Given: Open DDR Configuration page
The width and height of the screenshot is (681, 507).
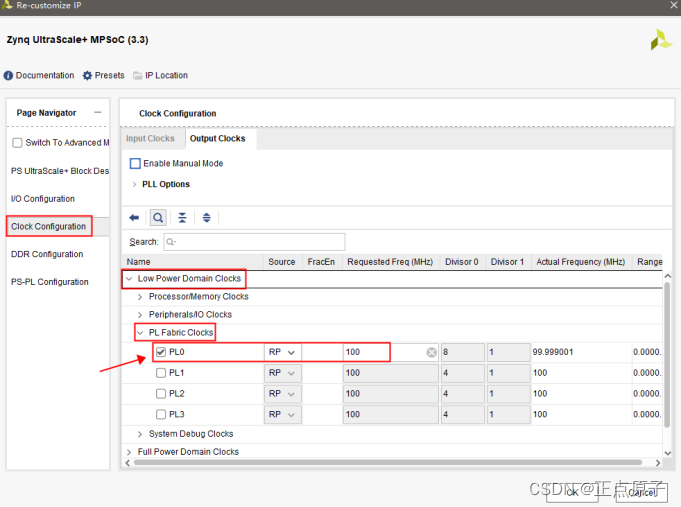Looking at the screenshot, I should [47, 255].
